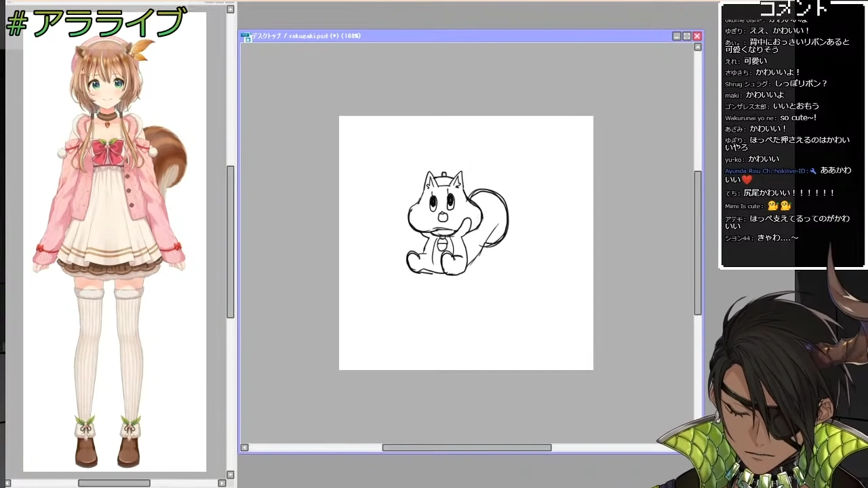The width and height of the screenshot is (868, 488).
Task: Click the 'かわいいよ！' comment by さゆきち
Action: tap(778, 73)
